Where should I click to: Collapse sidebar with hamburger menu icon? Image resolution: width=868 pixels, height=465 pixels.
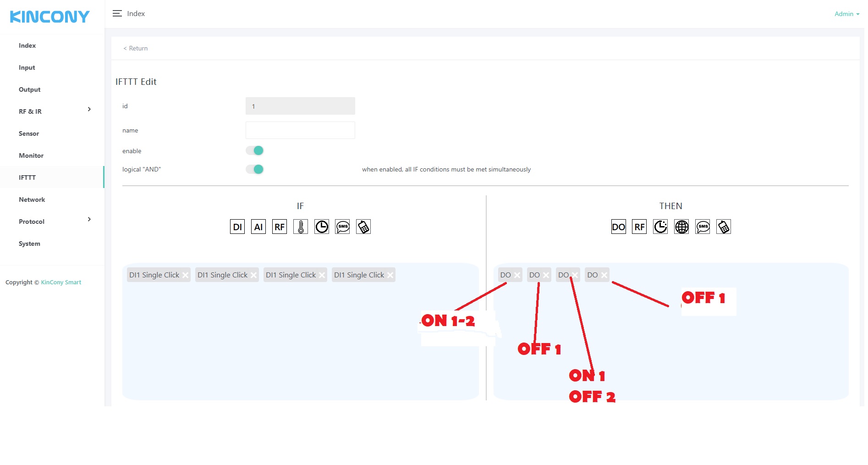(117, 14)
